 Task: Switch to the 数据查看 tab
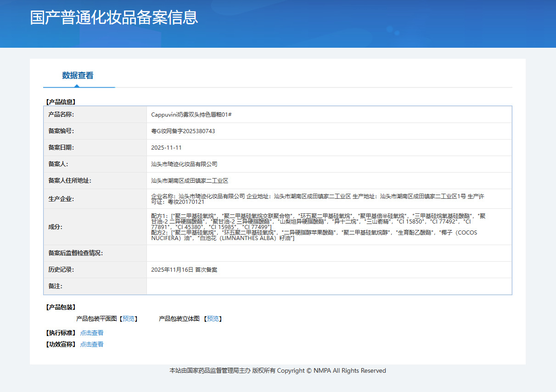(x=78, y=76)
